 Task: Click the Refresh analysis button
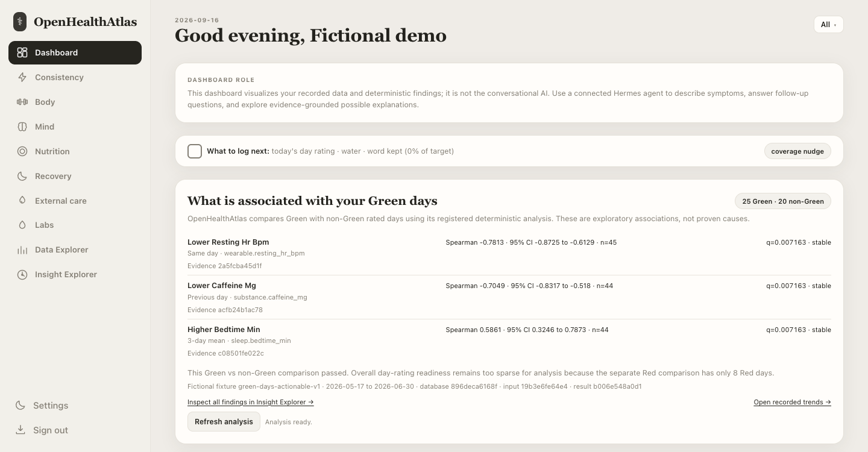click(224, 422)
